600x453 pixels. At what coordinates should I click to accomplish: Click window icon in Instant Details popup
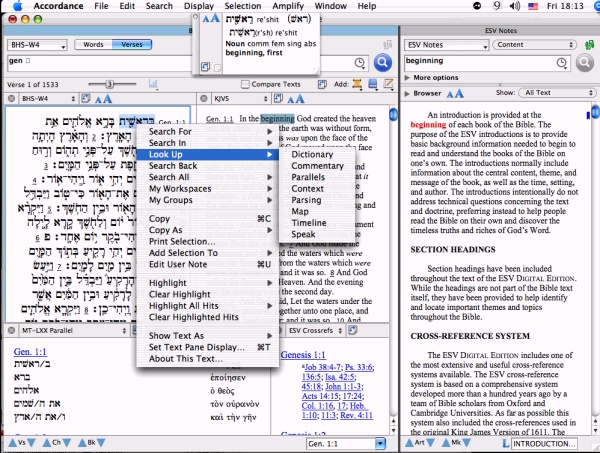click(x=205, y=67)
